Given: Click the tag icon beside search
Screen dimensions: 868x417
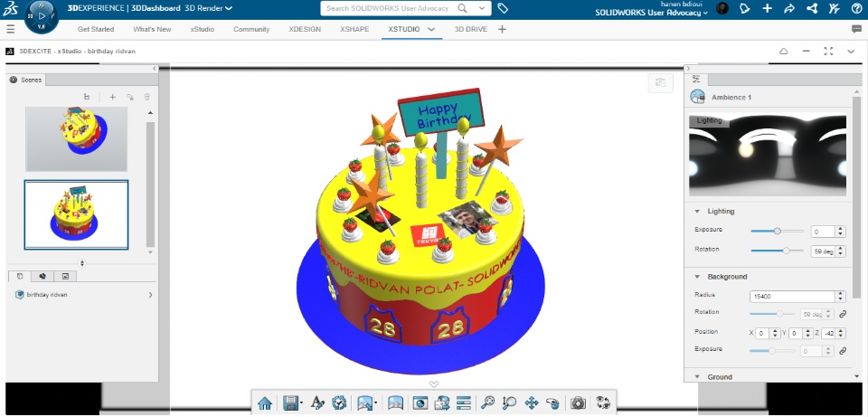Looking at the screenshot, I should coord(503,8).
